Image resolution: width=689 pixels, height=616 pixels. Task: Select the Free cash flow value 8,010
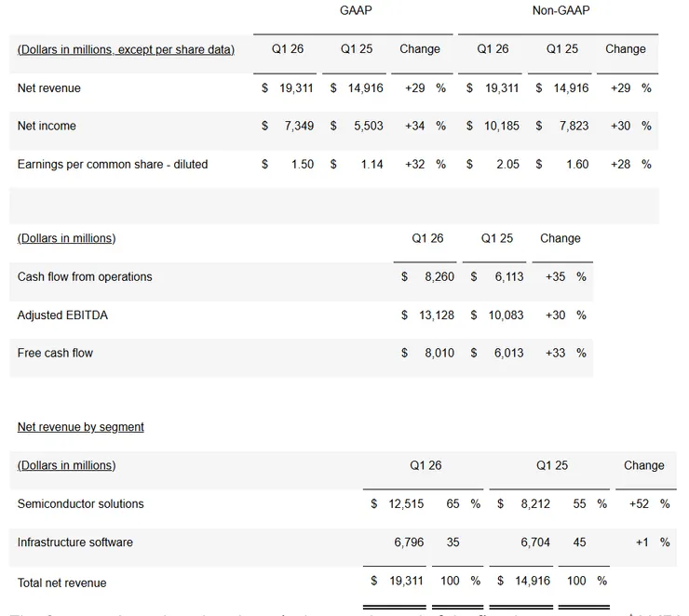pyautogui.click(x=439, y=353)
